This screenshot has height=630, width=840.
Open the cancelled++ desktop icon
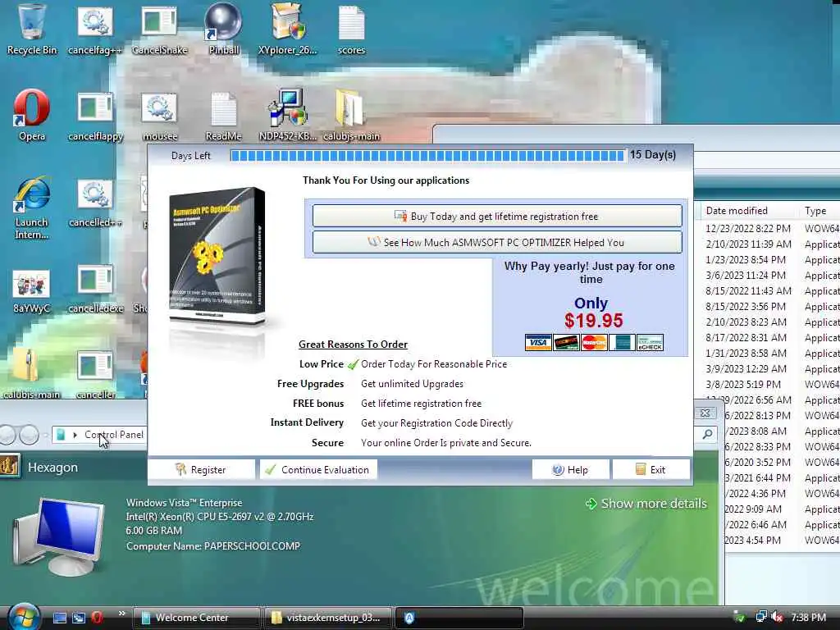(x=95, y=203)
